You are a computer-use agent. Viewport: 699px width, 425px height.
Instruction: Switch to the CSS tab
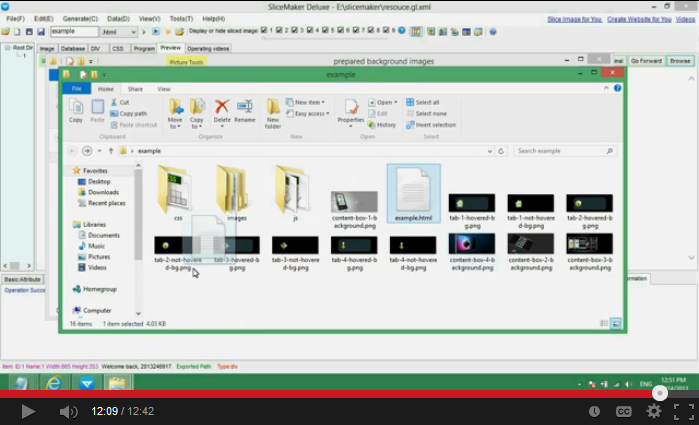pyautogui.click(x=118, y=49)
